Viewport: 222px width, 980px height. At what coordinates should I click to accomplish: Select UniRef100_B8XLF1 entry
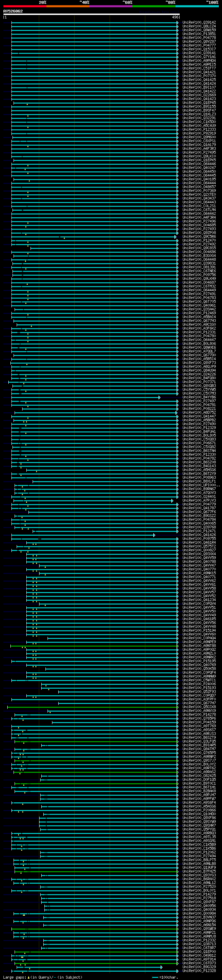pos(199,481)
